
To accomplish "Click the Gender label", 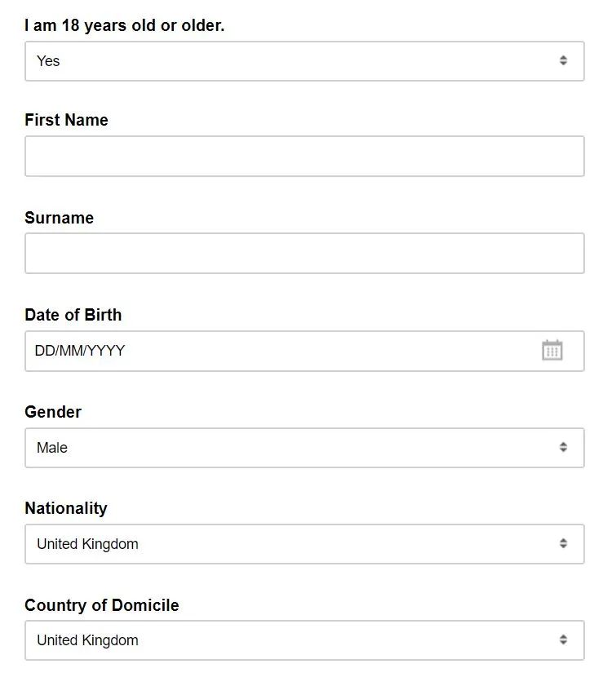I will pyautogui.click(x=53, y=412).
